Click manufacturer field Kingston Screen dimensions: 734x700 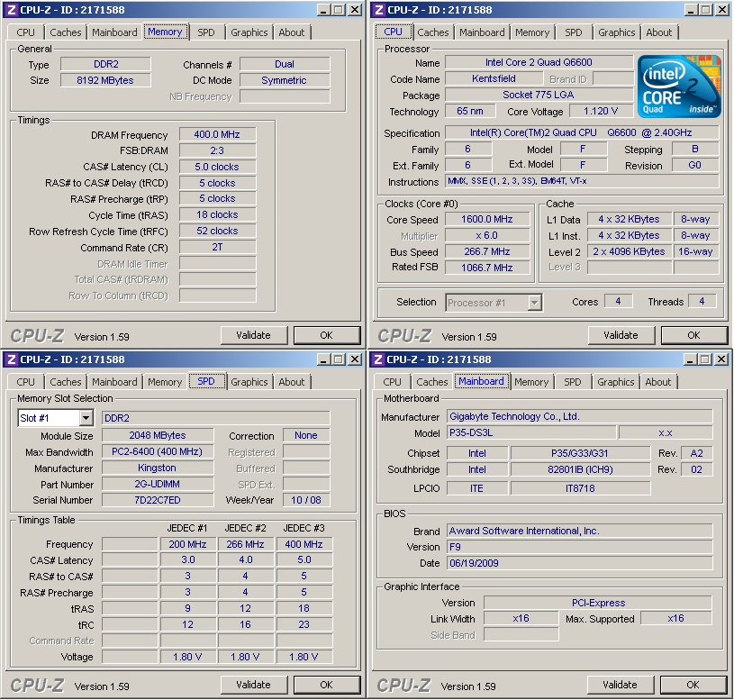[x=158, y=468]
